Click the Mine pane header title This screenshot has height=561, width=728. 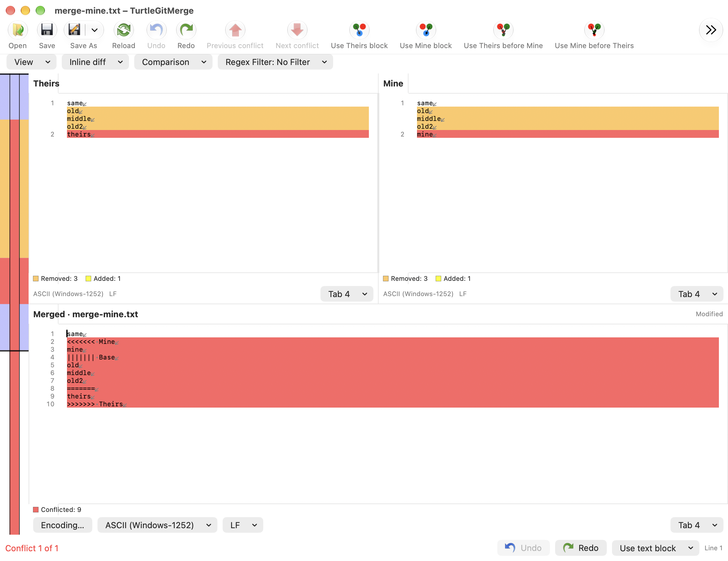pos(393,83)
